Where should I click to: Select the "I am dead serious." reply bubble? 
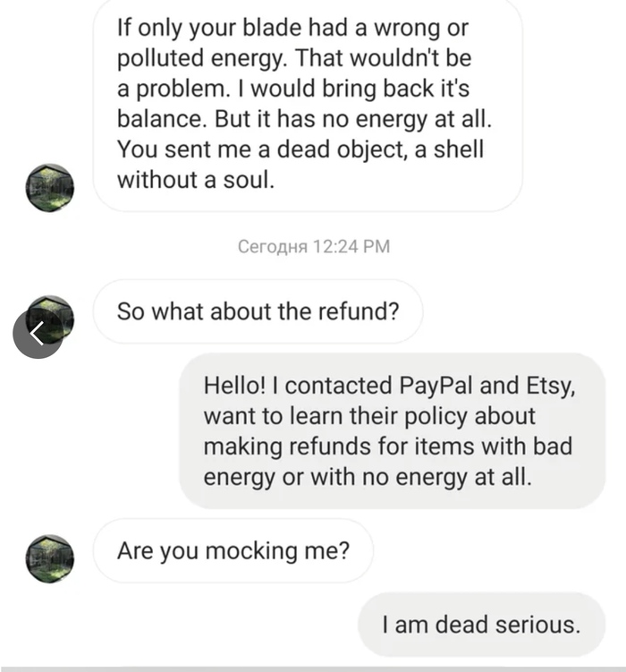coord(481,624)
